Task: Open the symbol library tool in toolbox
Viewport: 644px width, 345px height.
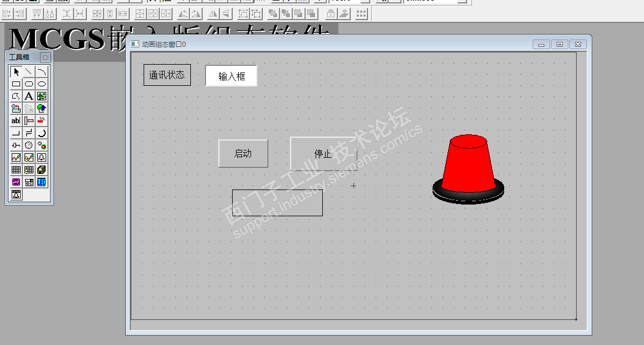Action: click(42, 109)
